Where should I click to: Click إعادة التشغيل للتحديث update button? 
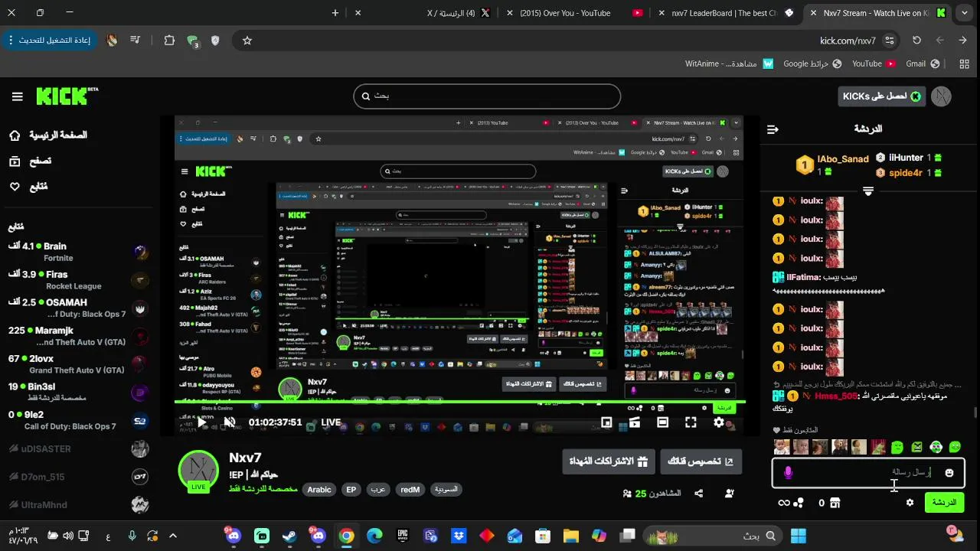click(x=50, y=41)
